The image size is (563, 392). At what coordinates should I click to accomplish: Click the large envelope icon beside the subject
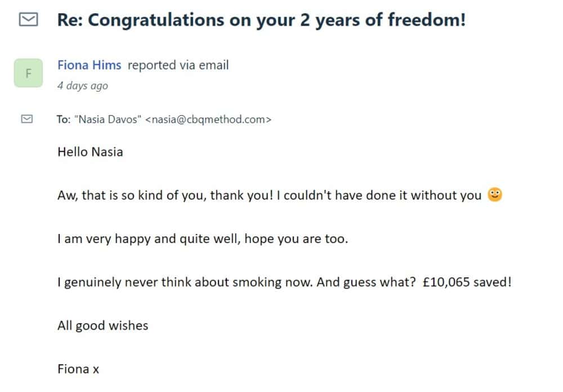pyautogui.click(x=28, y=20)
